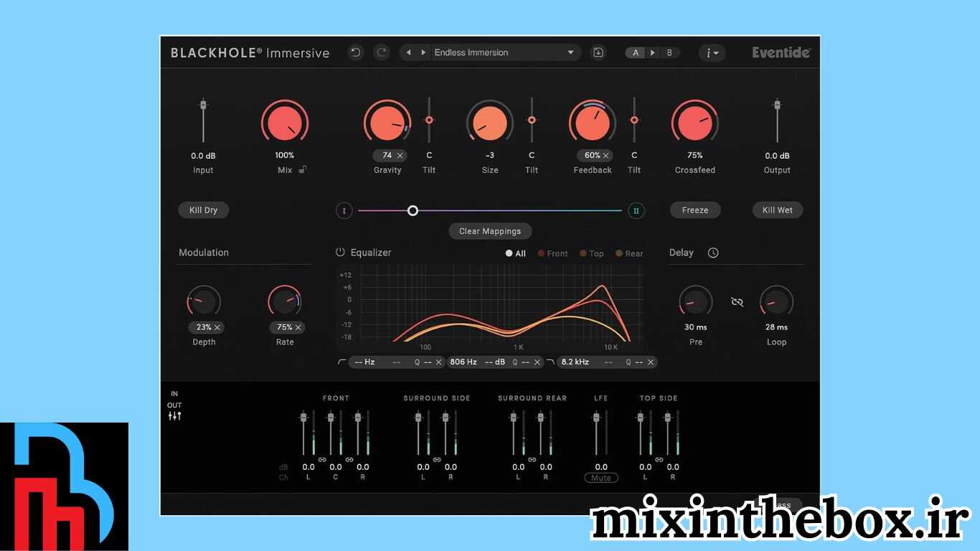Toggle the Freeze button
This screenshot has height=551, width=980.
pyautogui.click(x=695, y=210)
